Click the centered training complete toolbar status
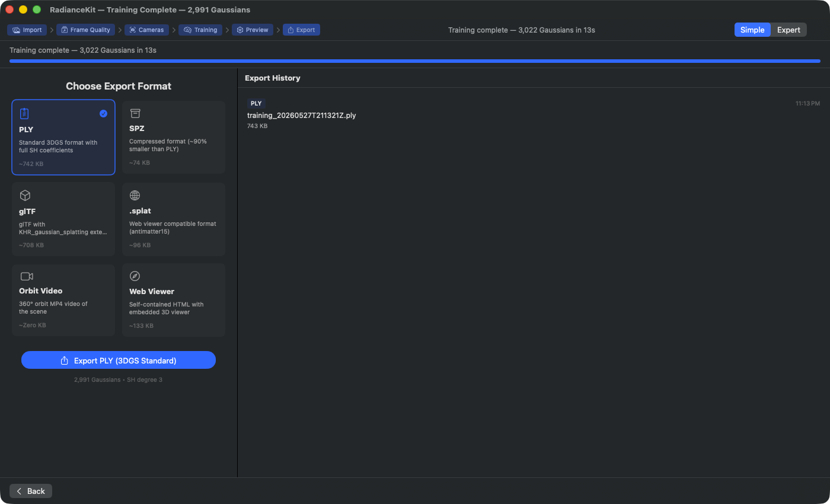 (x=522, y=30)
